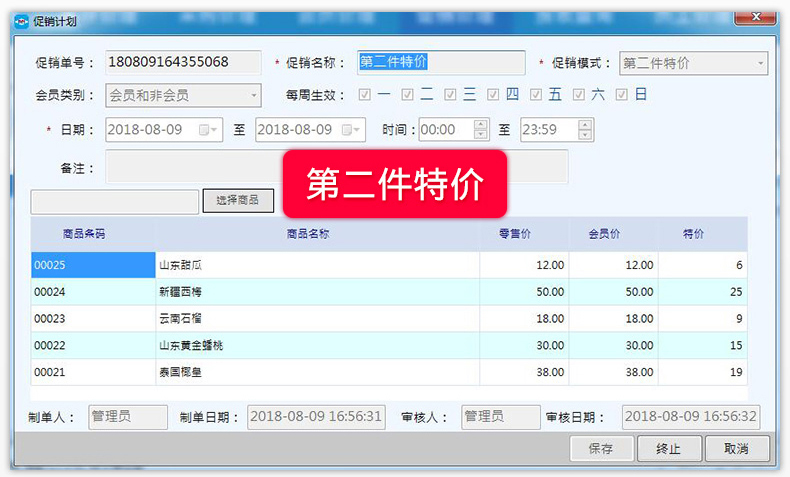Image resolution: width=790 pixels, height=477 pixels.
Task: Select product name 山东黄金蟠桃
Action: click(317, 345)
